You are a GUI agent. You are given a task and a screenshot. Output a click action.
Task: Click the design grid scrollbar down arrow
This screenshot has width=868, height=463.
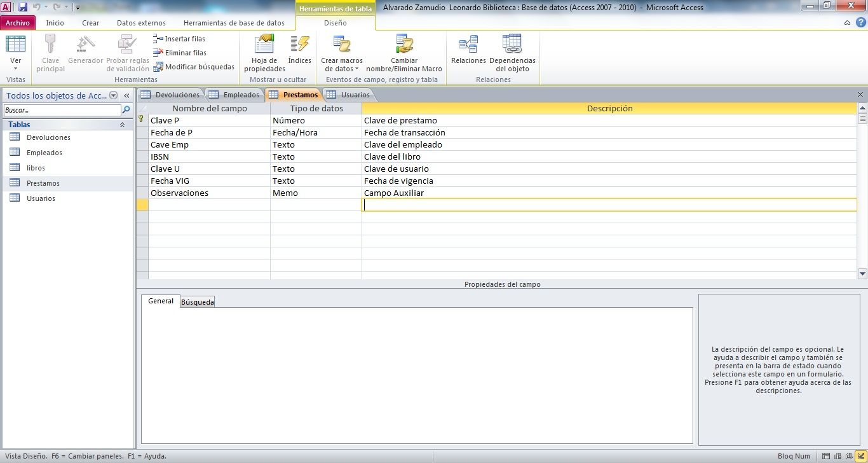pos(862,274)
